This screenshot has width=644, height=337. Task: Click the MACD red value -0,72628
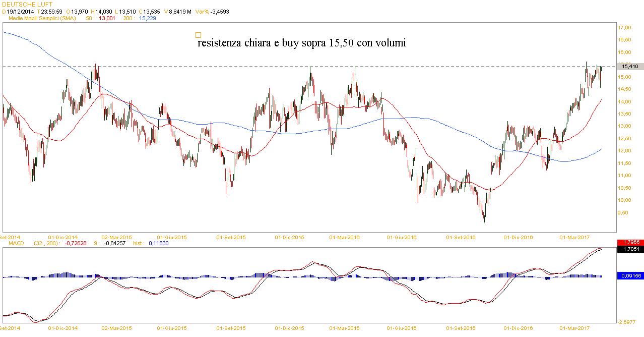click(75, 243)
